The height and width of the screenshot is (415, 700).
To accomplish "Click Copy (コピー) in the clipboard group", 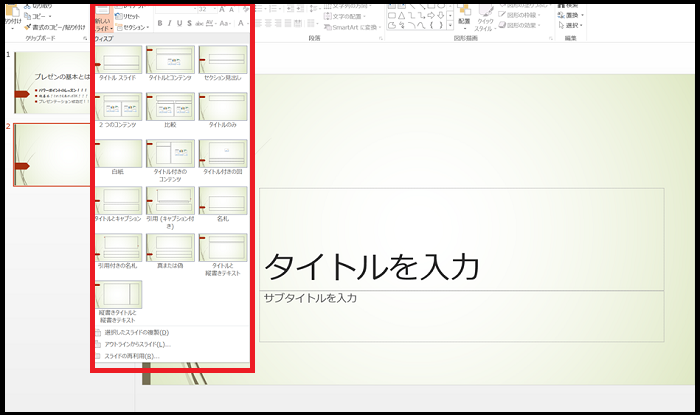I will (x=38, y=16).
